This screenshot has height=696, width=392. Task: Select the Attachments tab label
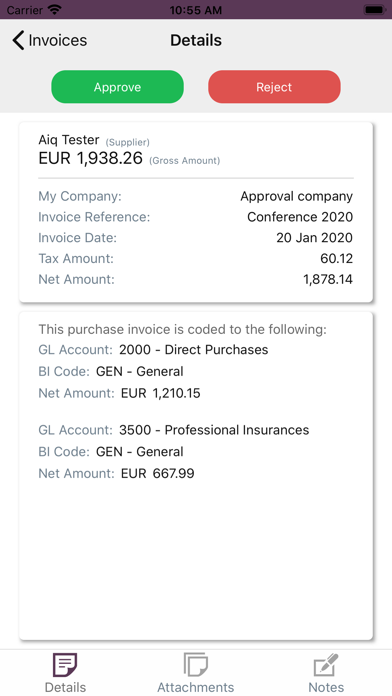(196, 687)
